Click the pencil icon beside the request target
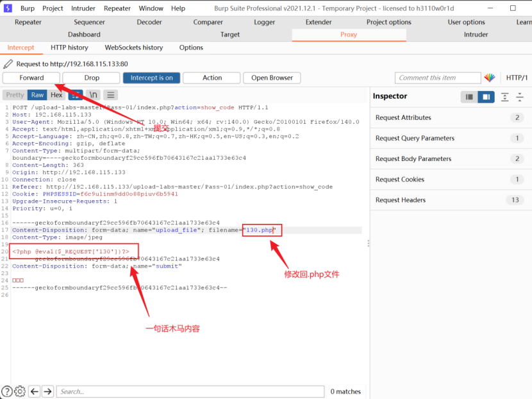This screenshot has width=532, height=399. (8, 64)
